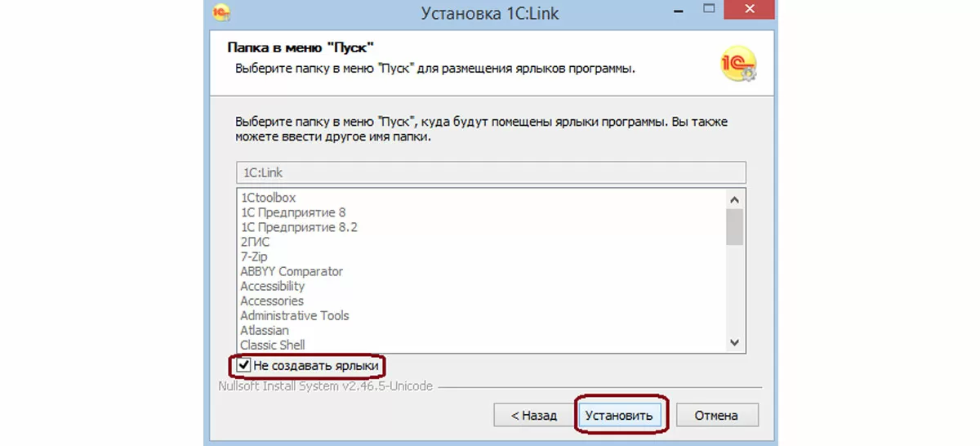
Task: Select the 'Administrative Tools' folder
Action: pyautogui.click(x=294, y=315)
